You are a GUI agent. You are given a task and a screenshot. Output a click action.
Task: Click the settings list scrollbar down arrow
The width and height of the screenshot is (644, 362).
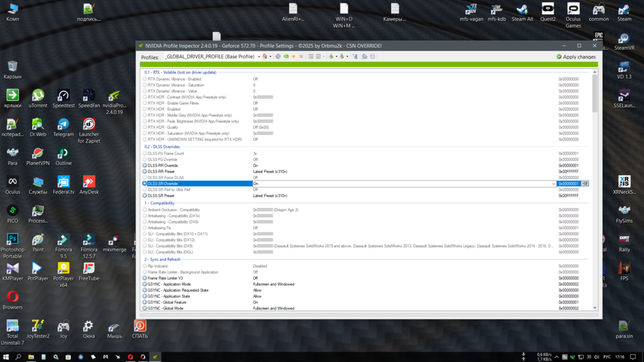click(x=594, y=308)
